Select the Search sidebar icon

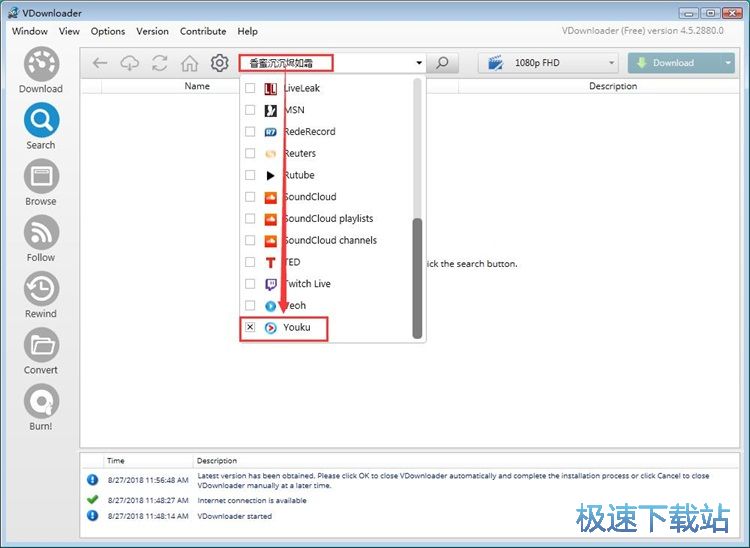(41, 126)
